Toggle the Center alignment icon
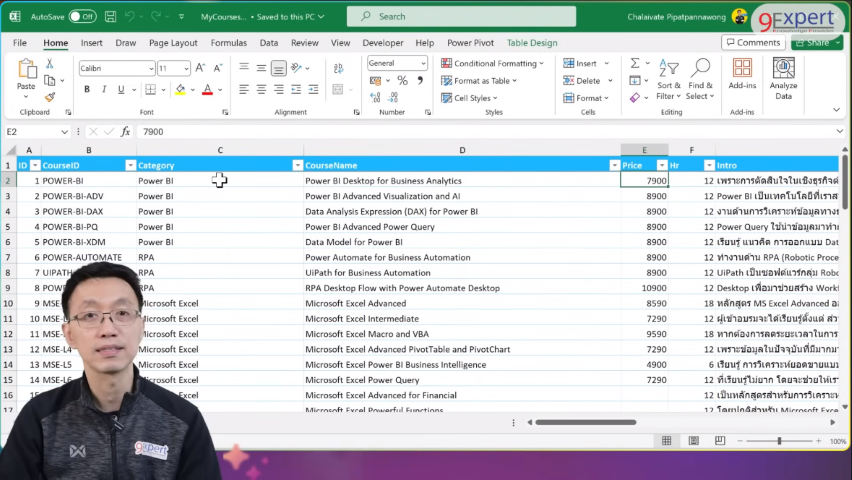This screenshot has width=852, height=480. 261,89
